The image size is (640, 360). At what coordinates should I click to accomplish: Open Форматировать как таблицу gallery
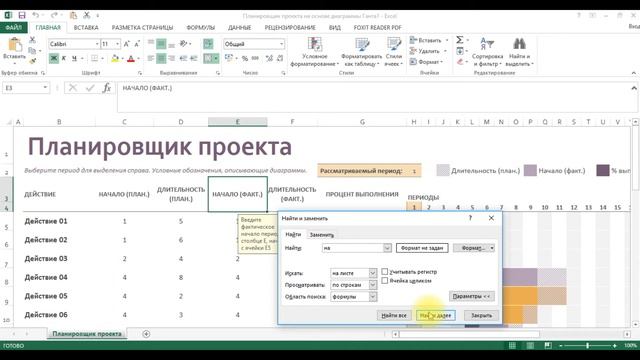tap(361, 52)
